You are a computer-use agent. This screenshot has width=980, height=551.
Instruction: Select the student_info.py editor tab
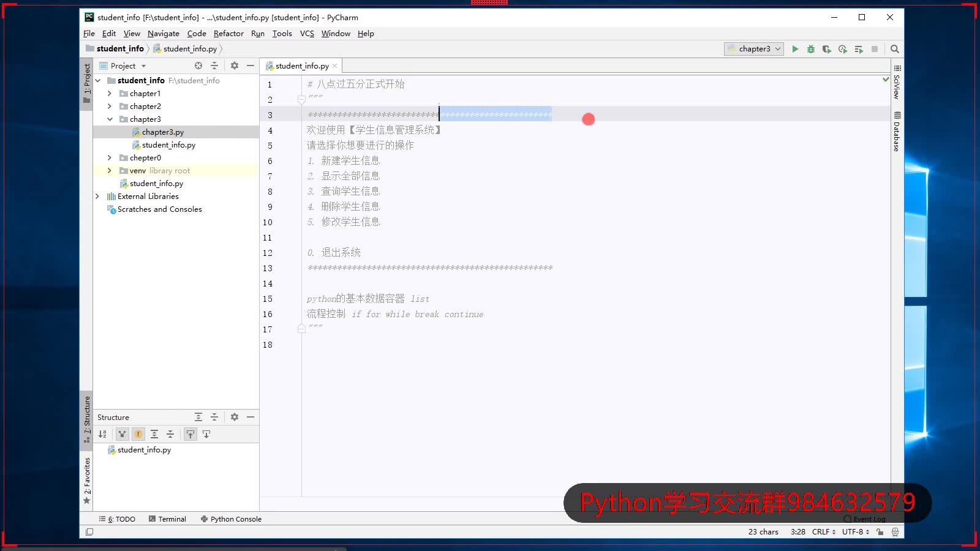(301, 66)
